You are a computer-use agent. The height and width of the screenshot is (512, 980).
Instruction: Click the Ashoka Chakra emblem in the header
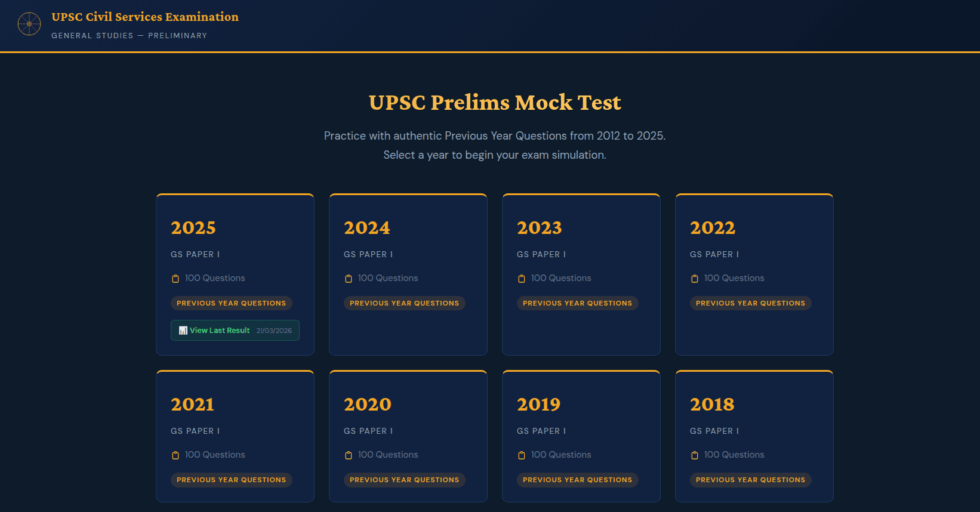(x=29, y=25)
